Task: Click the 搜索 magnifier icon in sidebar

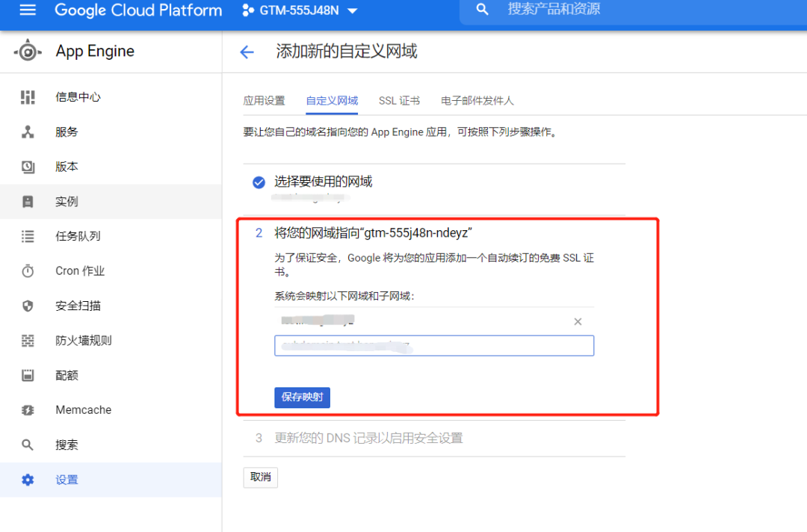Action: coord(28,445)
